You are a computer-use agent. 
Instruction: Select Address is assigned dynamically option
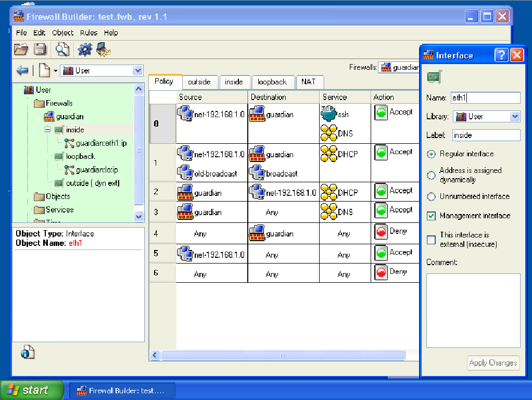pyautogui.click(x=431, y=175)
